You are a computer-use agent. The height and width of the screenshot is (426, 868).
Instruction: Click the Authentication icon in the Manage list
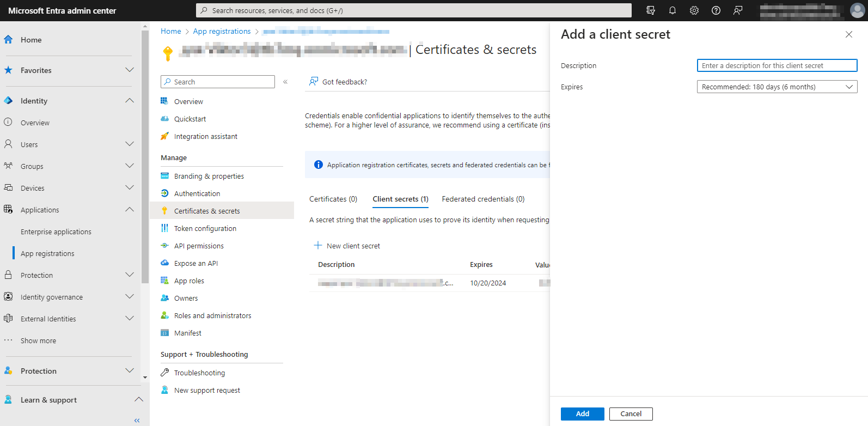[x=164, y=193]
